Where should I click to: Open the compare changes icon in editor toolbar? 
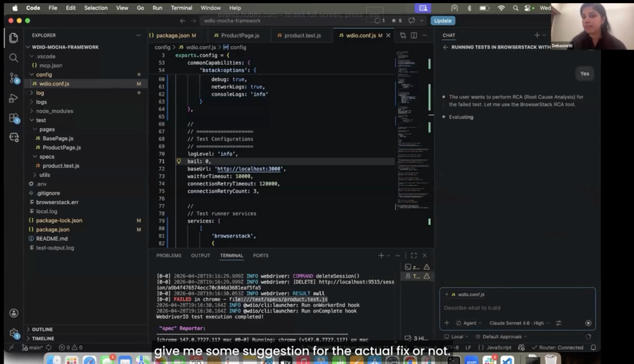point(403,35)
